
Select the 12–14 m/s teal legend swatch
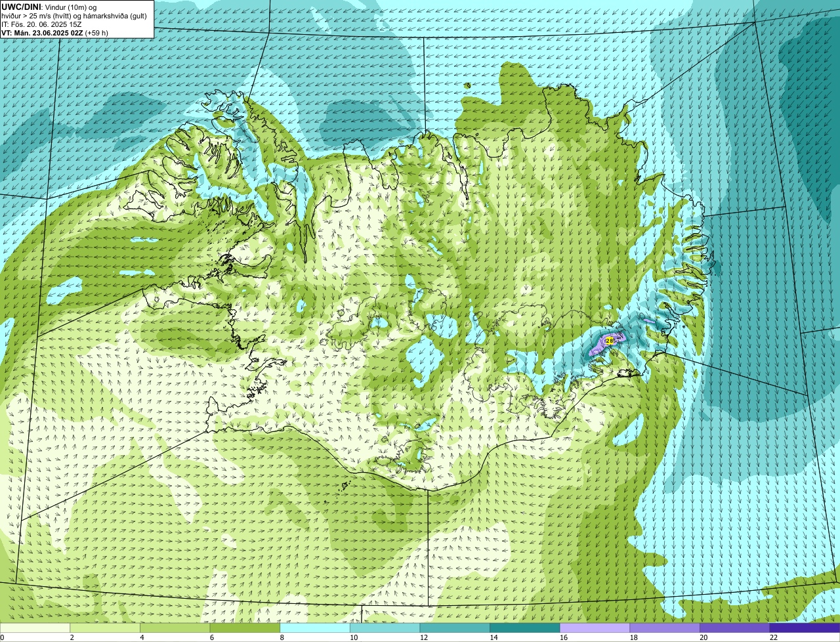click(455, 628)
